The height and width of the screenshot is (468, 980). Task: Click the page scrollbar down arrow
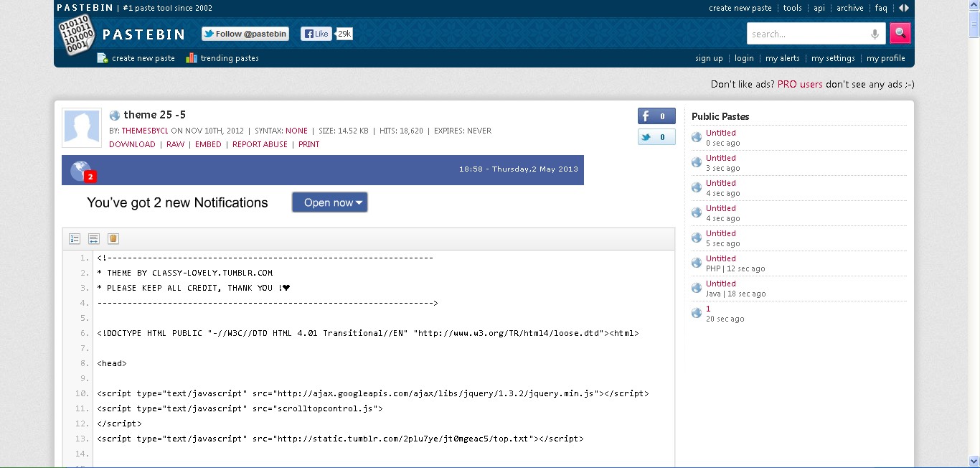(x=974, y=461)
